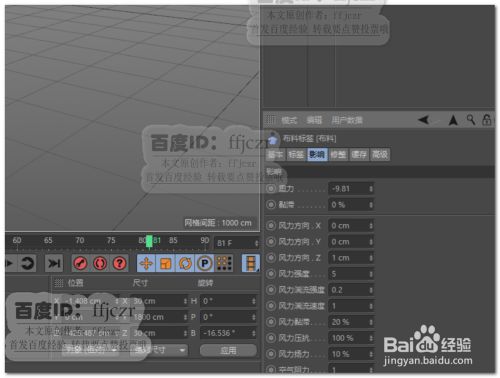Toggle rotation keyframing circular arrows icon
The image size is (500, 378).
click(x=185, y=263)
